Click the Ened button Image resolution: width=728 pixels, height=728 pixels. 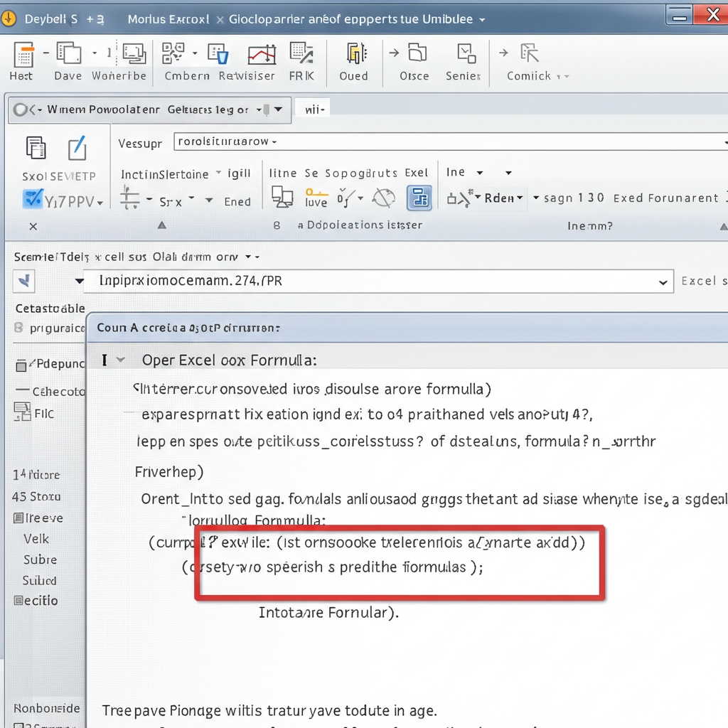237,202
